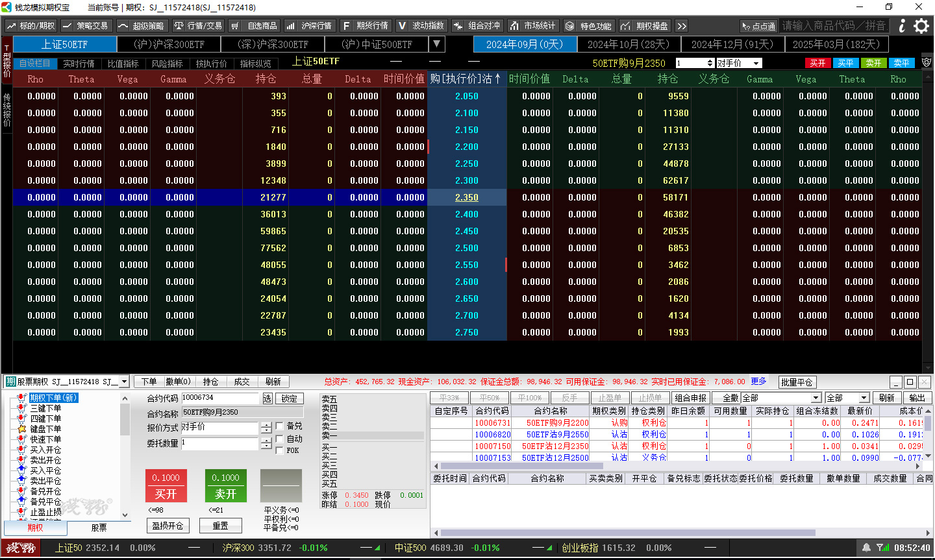
Task: Toggle the 自动 checkbox
Action: 279,439
